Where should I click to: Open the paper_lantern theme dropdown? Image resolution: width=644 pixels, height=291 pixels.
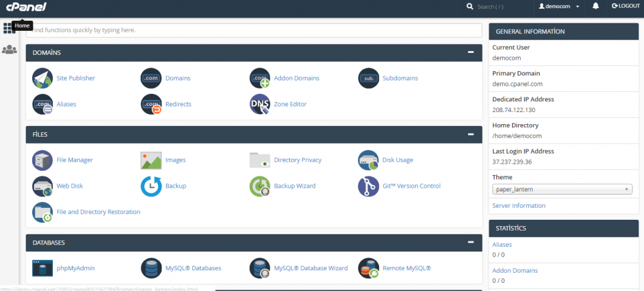coord(562,189)
